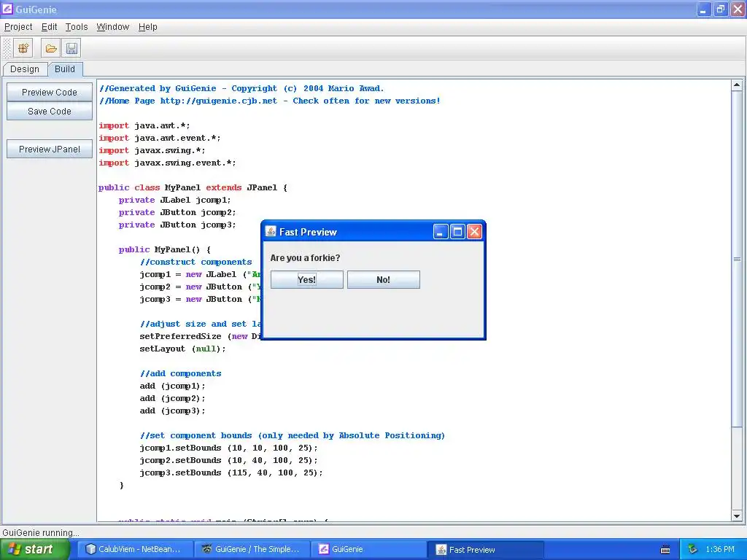The image size is (747, 560).
Task: Maximize the Fast Preview window
Action: point(457,232)
